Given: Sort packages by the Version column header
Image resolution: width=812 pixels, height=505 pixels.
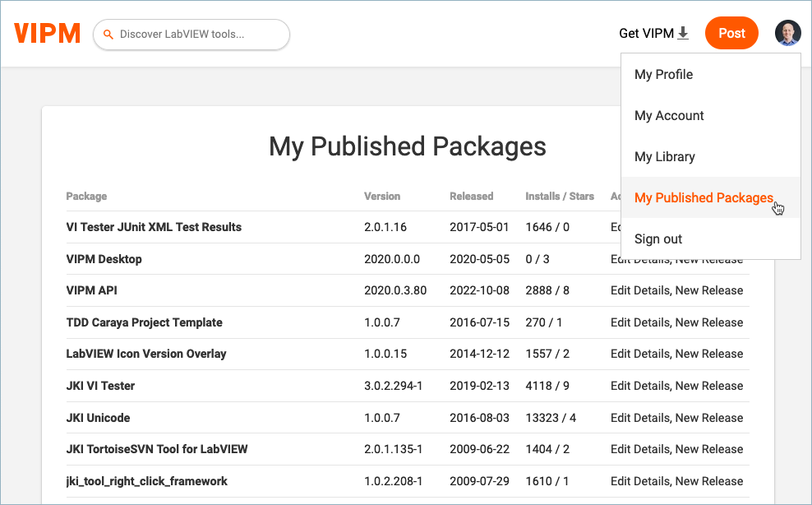Looking at the screenshot, I should point(381,196).
